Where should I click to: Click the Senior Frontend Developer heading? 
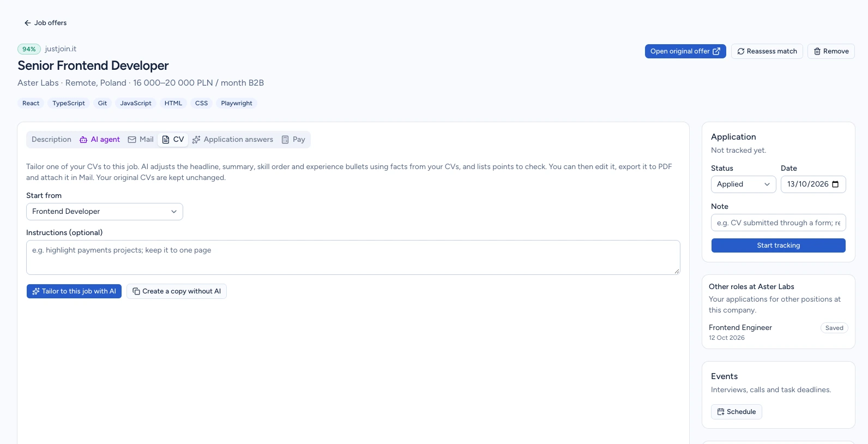coord(93,66)
